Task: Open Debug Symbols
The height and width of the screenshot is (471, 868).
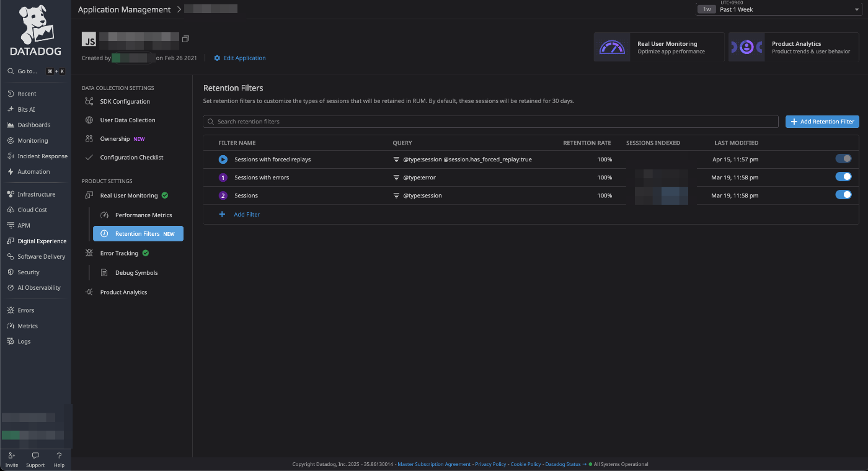Action: tap(136, 273)
